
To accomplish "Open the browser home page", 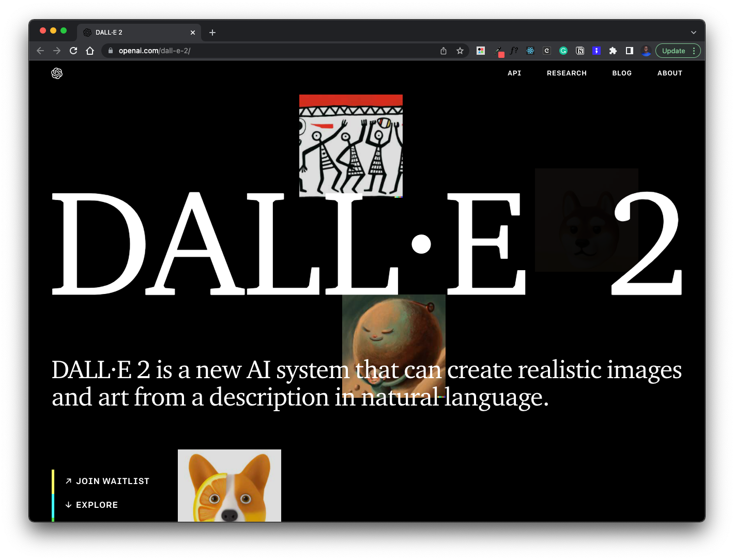I will [90, 51].
